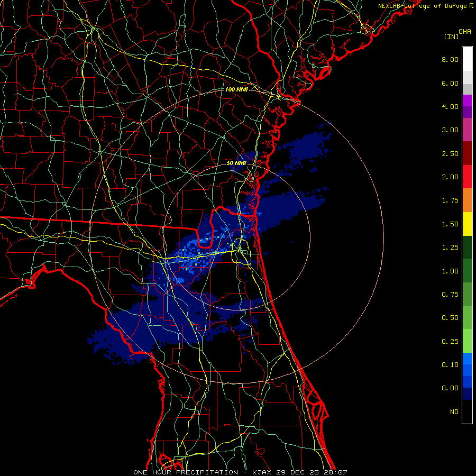Click the yellow swatch in the color scale
The height and width of the screenshot is (476, 476).
click(467, 224)
